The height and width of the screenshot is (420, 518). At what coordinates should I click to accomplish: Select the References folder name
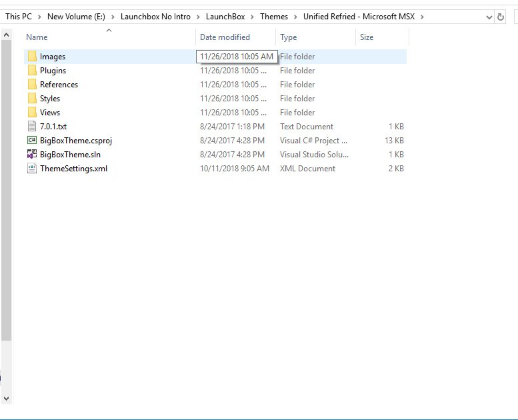[x=59, y=85]
